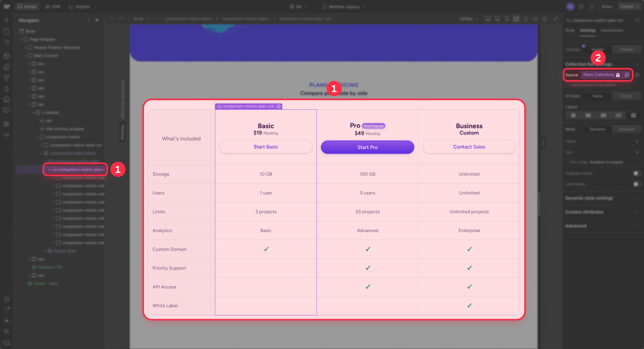Screen dimensions: 644x349
Task: Click the White Label checkmark under Business
Action: click(470, 306)
